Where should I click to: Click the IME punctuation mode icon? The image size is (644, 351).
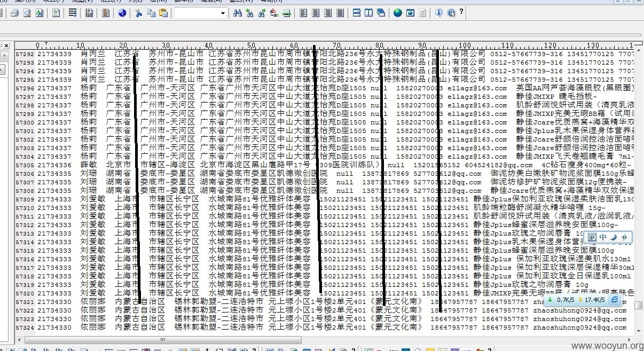[624, 237]
